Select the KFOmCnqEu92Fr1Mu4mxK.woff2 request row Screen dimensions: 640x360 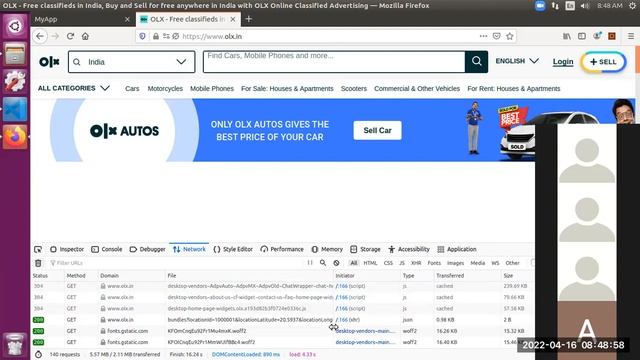283,331
